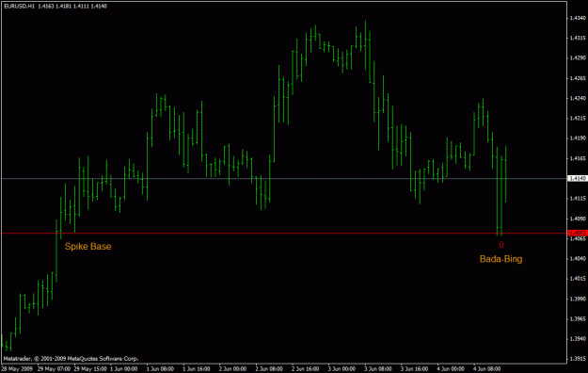
Task: Click the 1.3965 price axis label
Action: (578, 319)
